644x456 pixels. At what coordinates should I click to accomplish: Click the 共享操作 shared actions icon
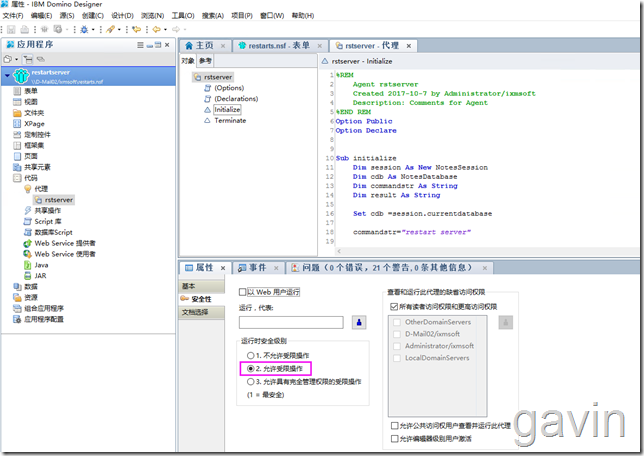[28, 210]
